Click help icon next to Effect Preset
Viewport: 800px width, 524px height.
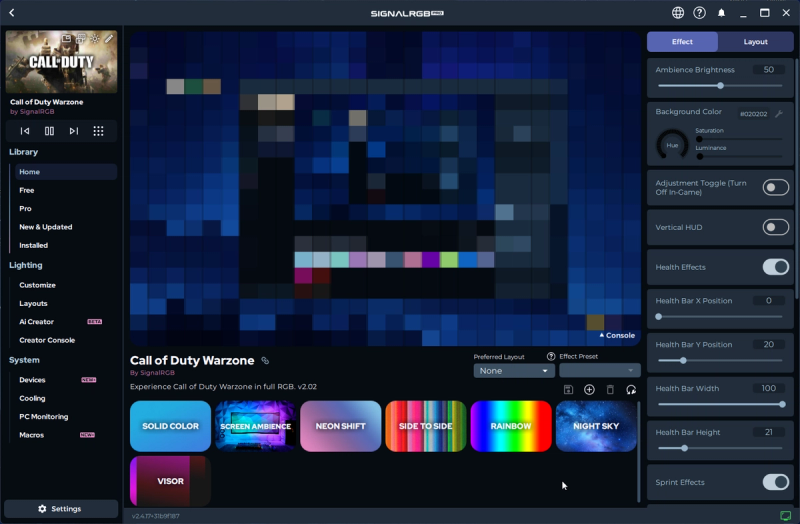coord(551,356)
